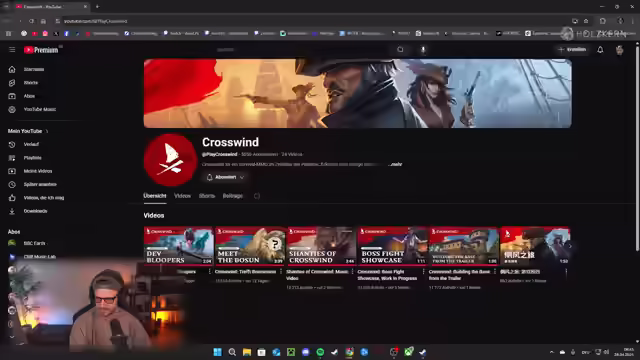Viewport: 640px width, 360px height.
Task: Click the Erstellen create button
Action: [572, 50]
